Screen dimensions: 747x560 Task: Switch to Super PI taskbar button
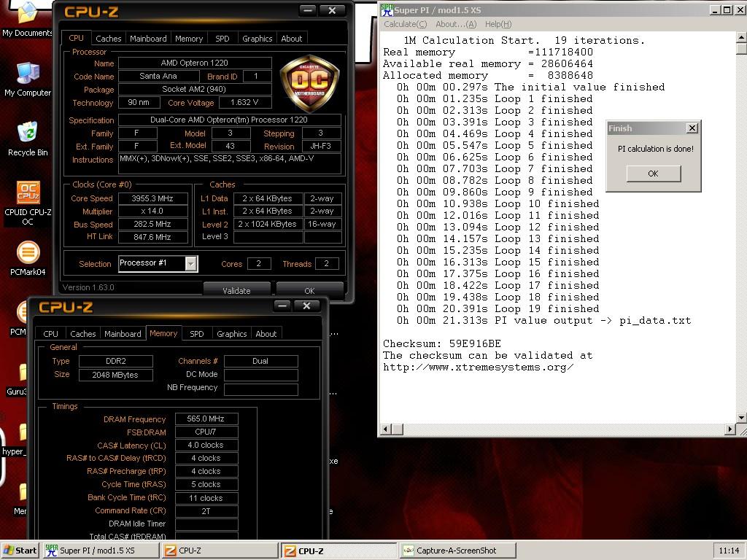click(x=101, y=551)
